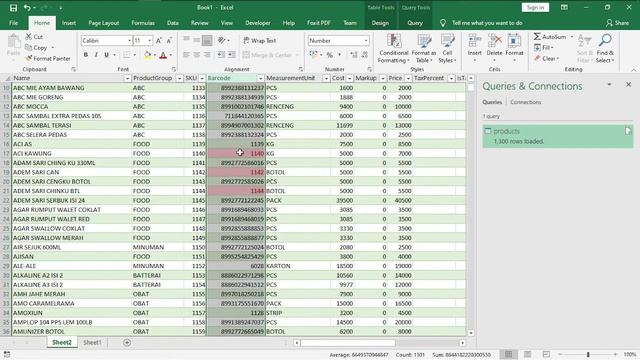This screenshot has width=640, height=360.
Task: Select the products query entry
Action: coord(558,136)
